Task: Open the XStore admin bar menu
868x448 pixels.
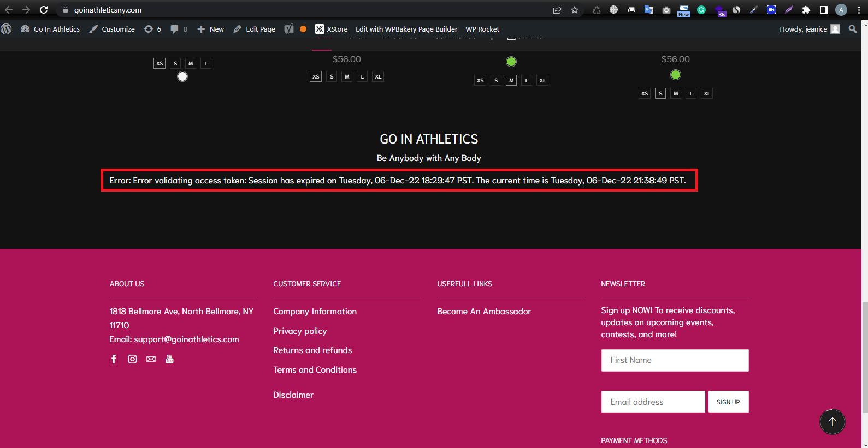Action: point(331,29)
